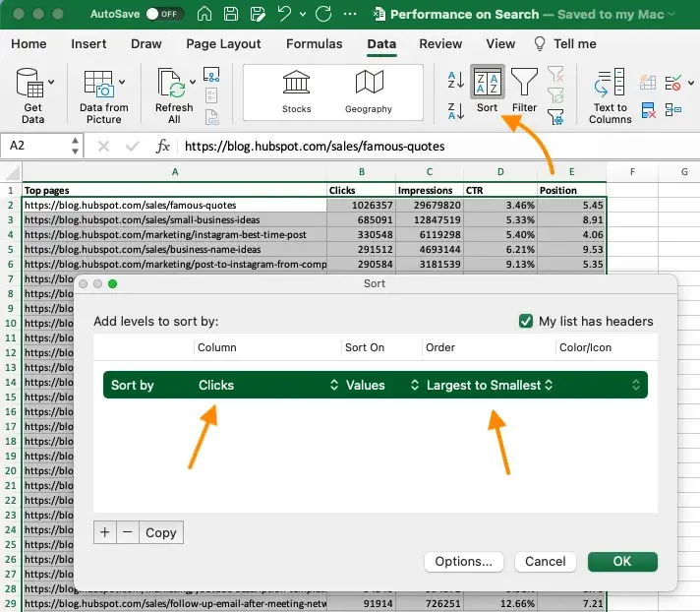Click the Options... button

click(x=464, y=561)
